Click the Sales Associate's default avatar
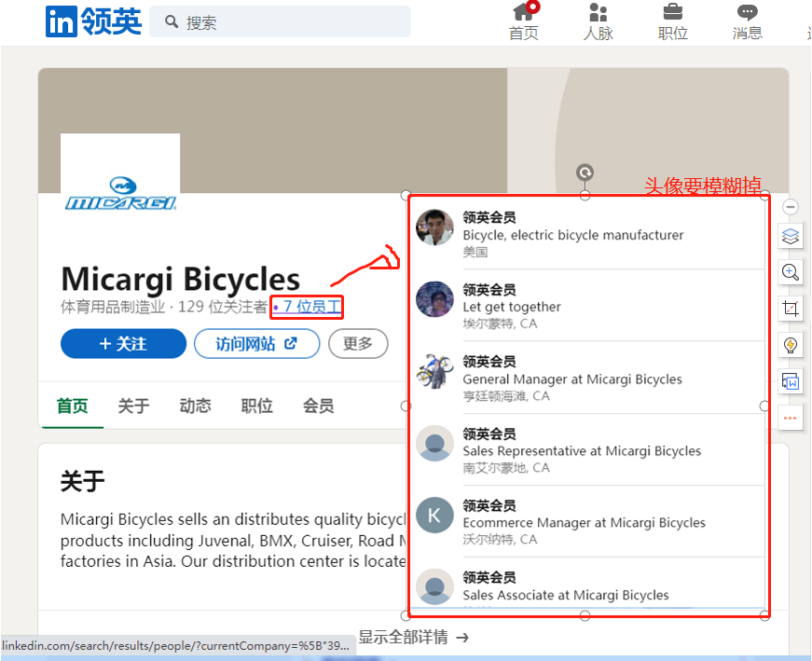 (435, 587)
